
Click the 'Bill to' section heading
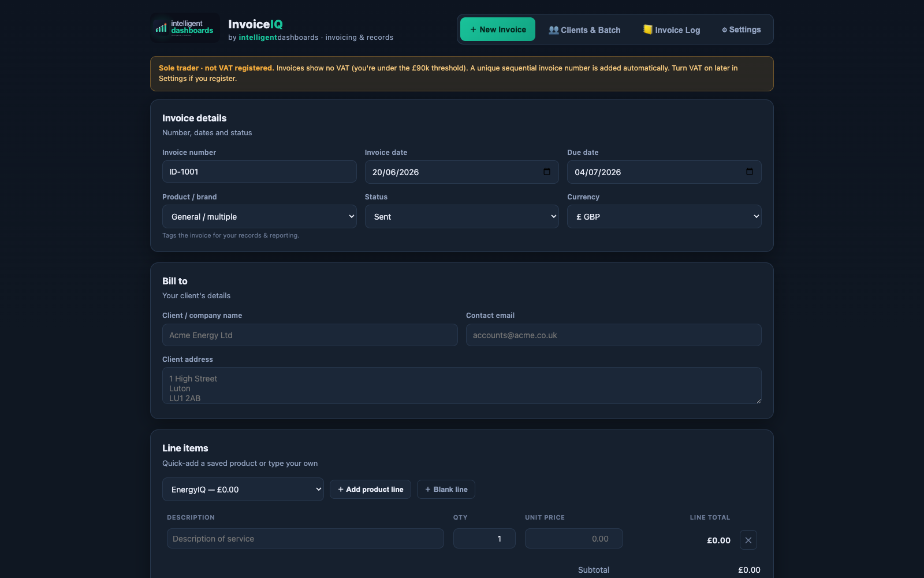click(174, 281)
